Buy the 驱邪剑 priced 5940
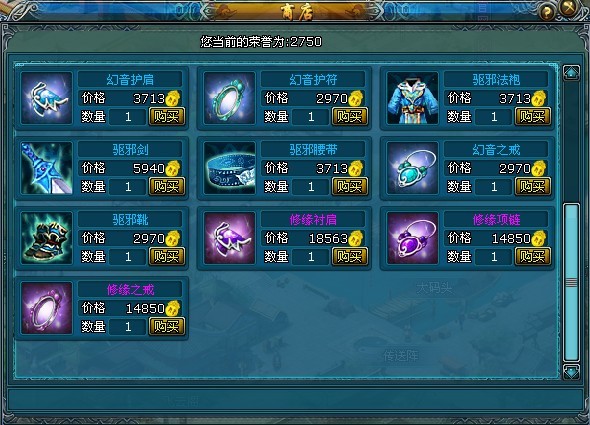This screenshot has width=590, height=425. pyautogui.click(x=167, y=186)
